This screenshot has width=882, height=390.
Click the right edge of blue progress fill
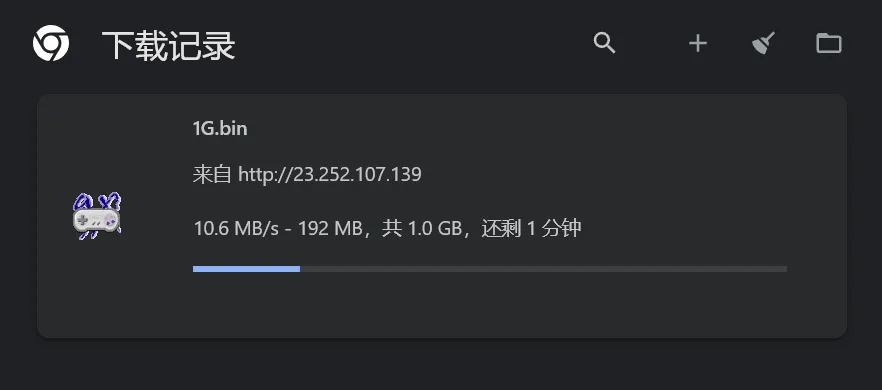(x=299, y=269)
